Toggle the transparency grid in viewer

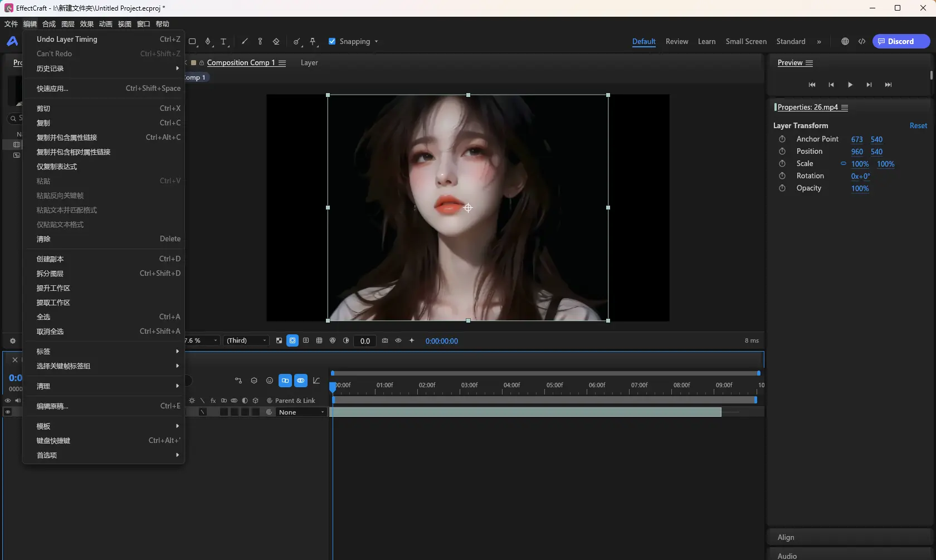(279, 340)
